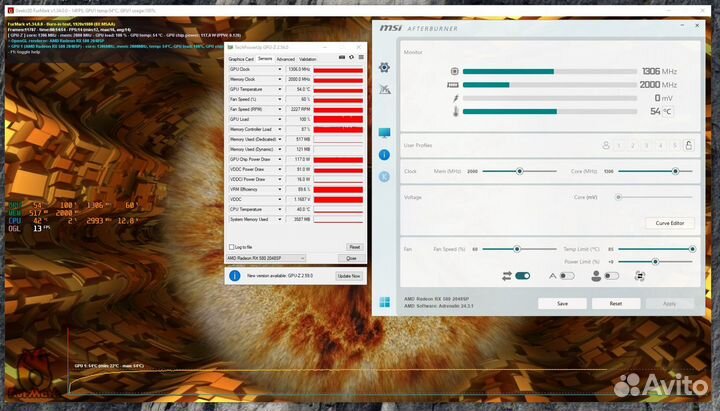Switch to GPU-Z Graphics Card tab
The image size is (720, 411).
point(241,59)
